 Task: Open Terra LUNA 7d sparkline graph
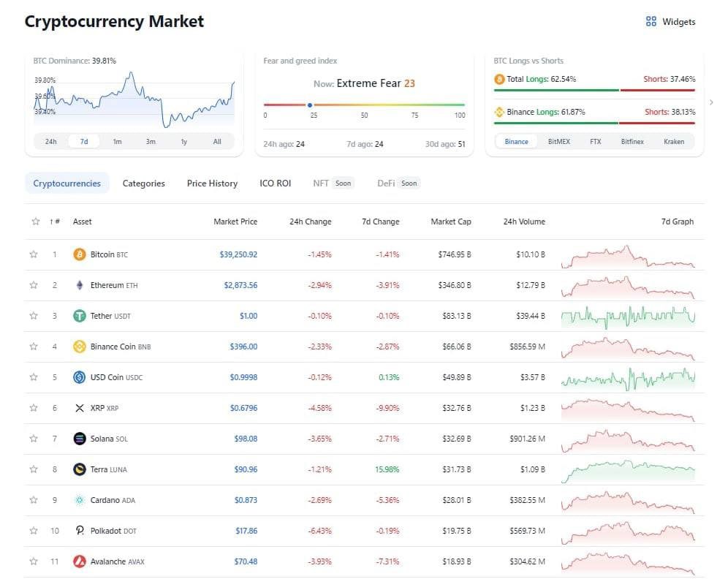click(628, 471)
